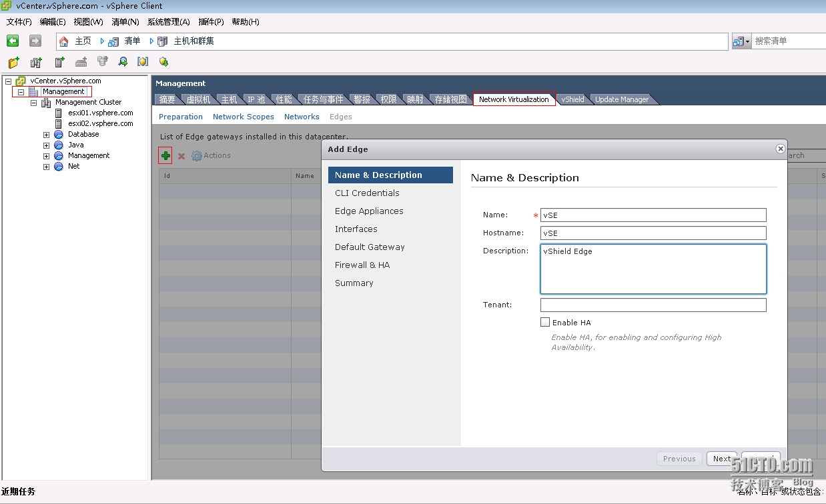Collapse the vCenter.vSphere.com root node
The height and width of the screenshot is (504, 826).
[9, 81]
